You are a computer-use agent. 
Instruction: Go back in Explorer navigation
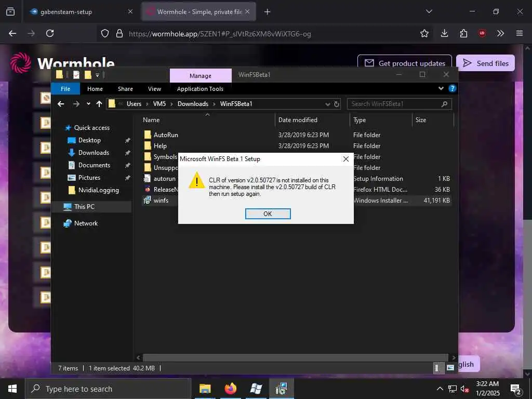coord(61,104)
